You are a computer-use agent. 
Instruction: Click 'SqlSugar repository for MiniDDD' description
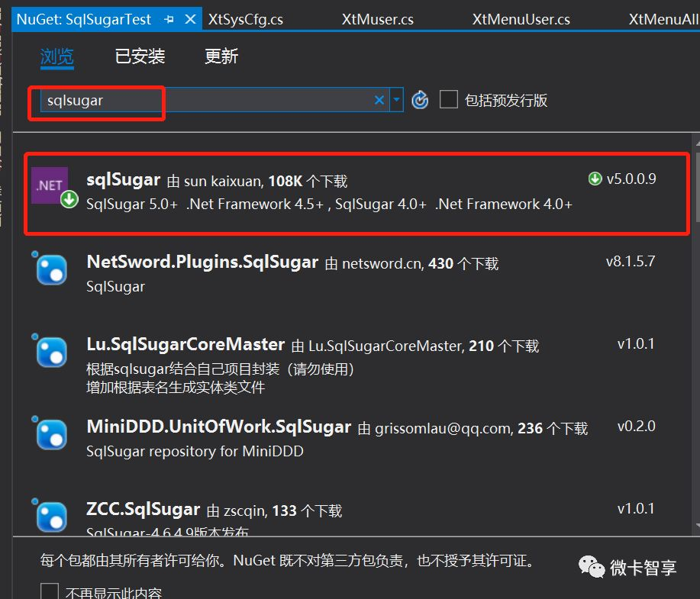click(195, 451)
